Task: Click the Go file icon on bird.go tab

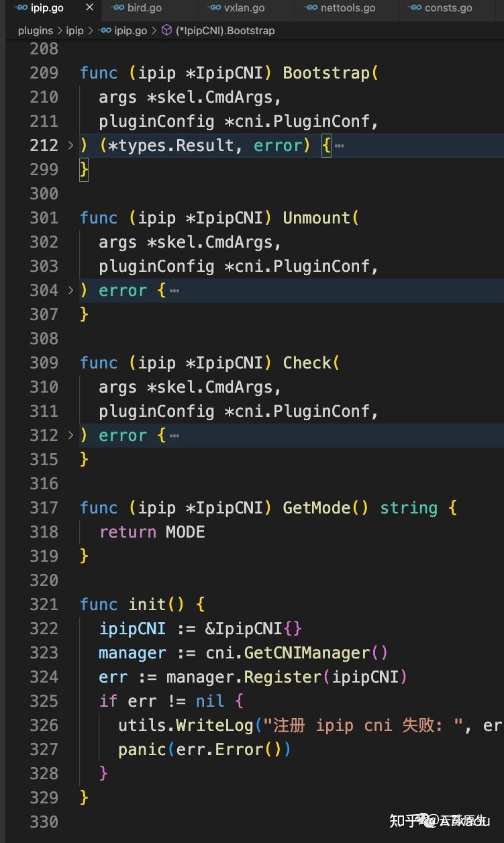Action: click(x=117, y=8)
